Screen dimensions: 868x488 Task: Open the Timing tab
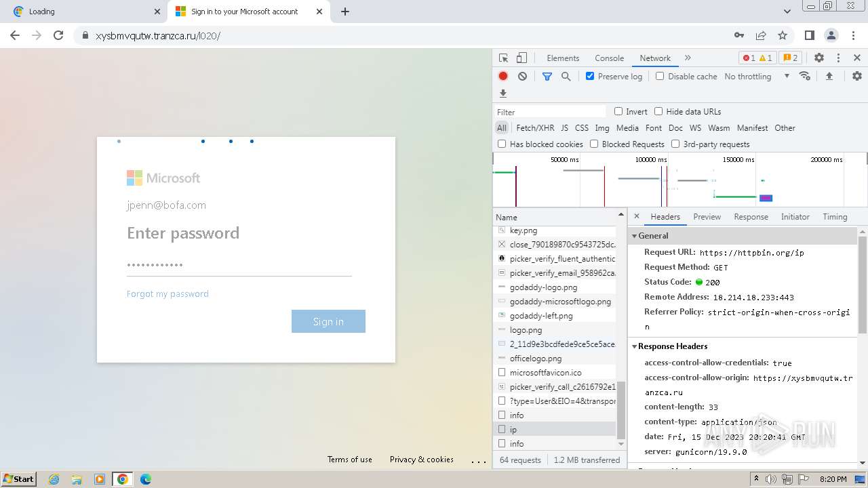(835, 217)
